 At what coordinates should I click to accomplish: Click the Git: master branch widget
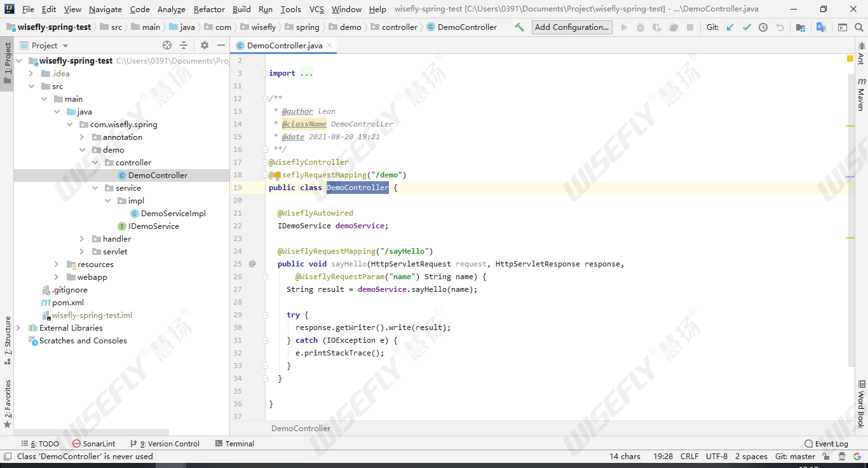coord(795,456)
